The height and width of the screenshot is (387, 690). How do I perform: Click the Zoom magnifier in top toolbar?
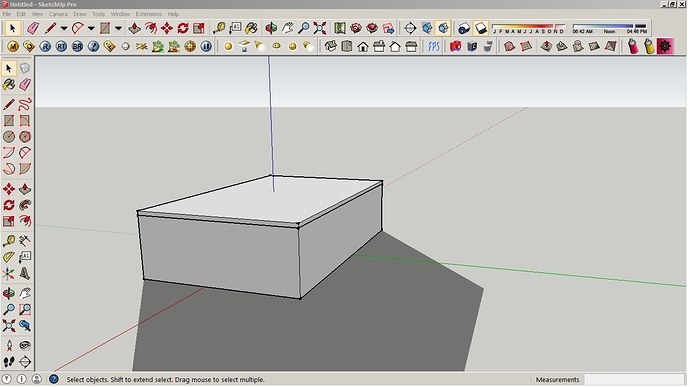tap(304, 29)
